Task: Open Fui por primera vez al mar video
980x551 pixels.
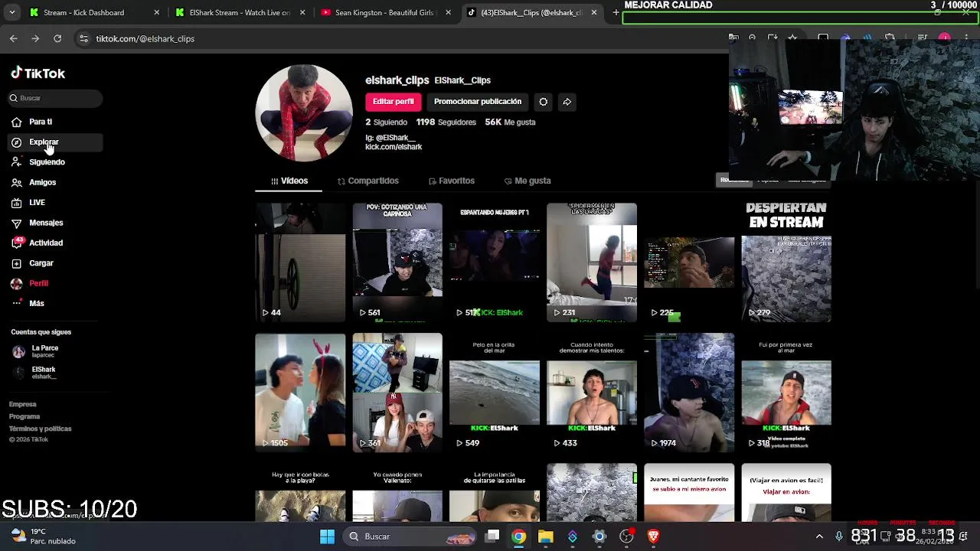Action: pos(786,393)
